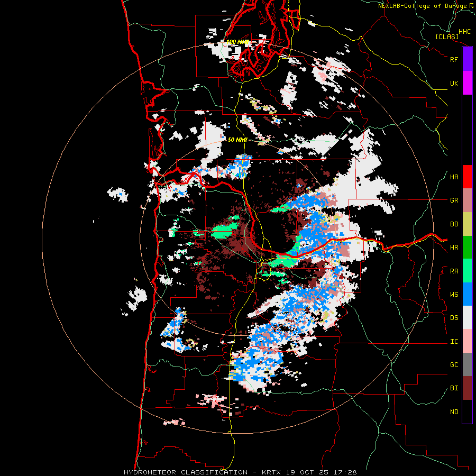476x476 pixels.
Task: Click the IC pink legend color block
Action: pos(467,341)
